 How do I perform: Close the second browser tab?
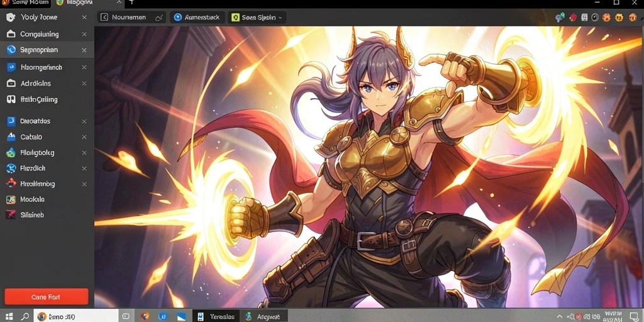tap(119, 3)
